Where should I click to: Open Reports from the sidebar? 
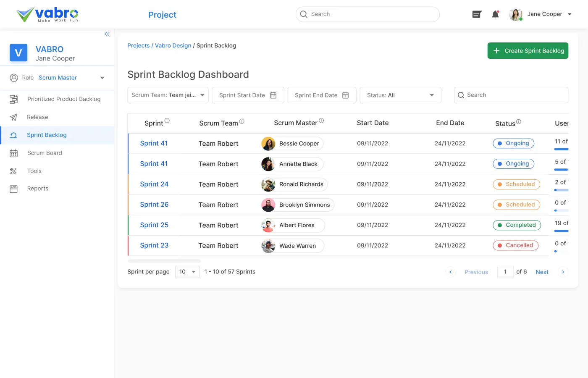pyautogui.click(x=38, y=189)
